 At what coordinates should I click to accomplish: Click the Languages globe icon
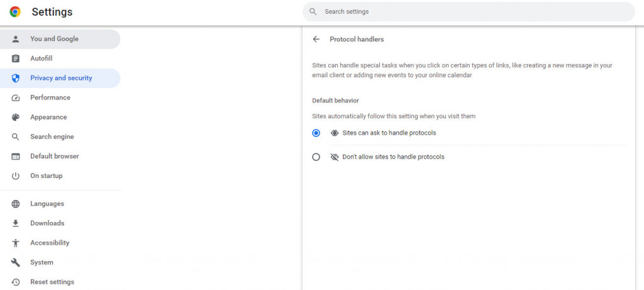coord(16,204)
